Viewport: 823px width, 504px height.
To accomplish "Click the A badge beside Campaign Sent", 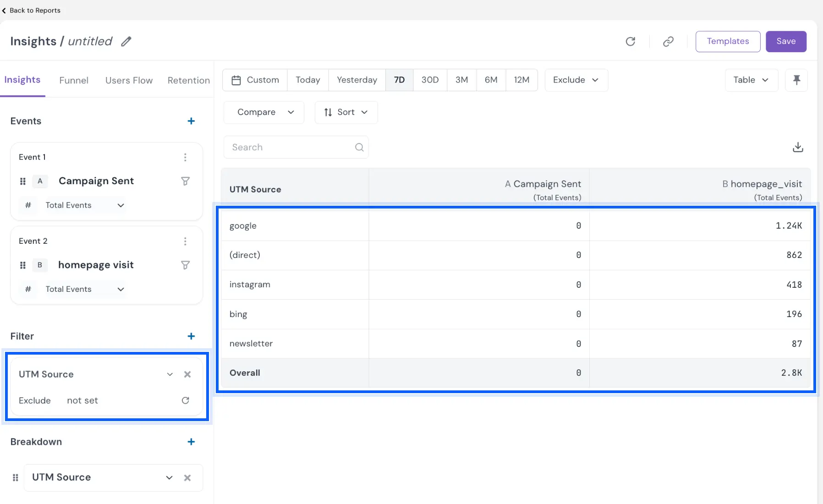I will click(x=40, y=181).
